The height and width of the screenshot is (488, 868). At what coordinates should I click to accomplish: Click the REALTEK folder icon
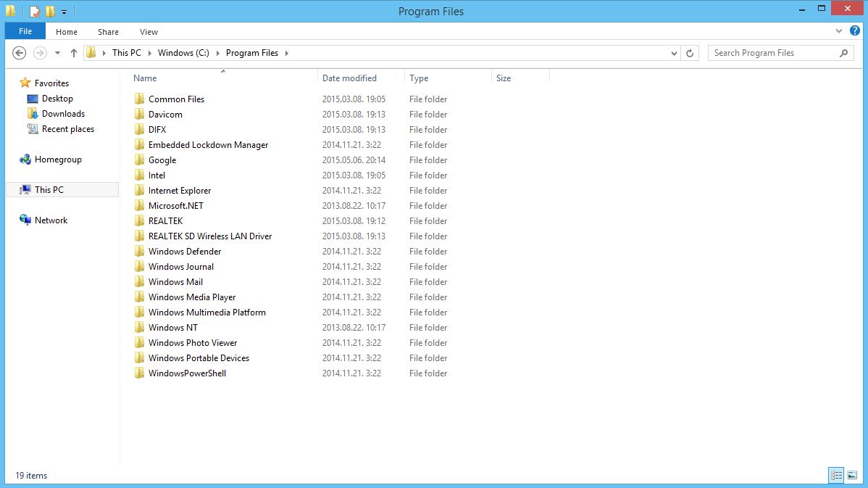pyautogui.click(x=139, y=221)
